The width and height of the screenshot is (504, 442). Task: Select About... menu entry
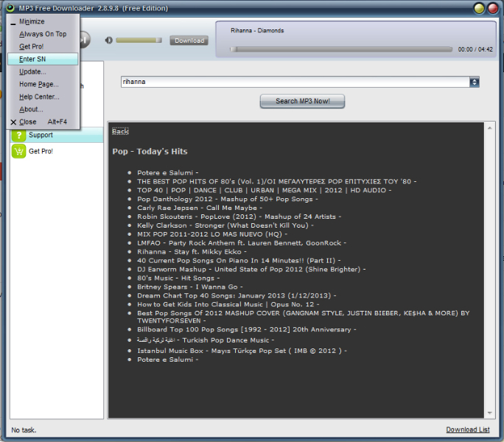pyautogui.click(x=31, y=109)
